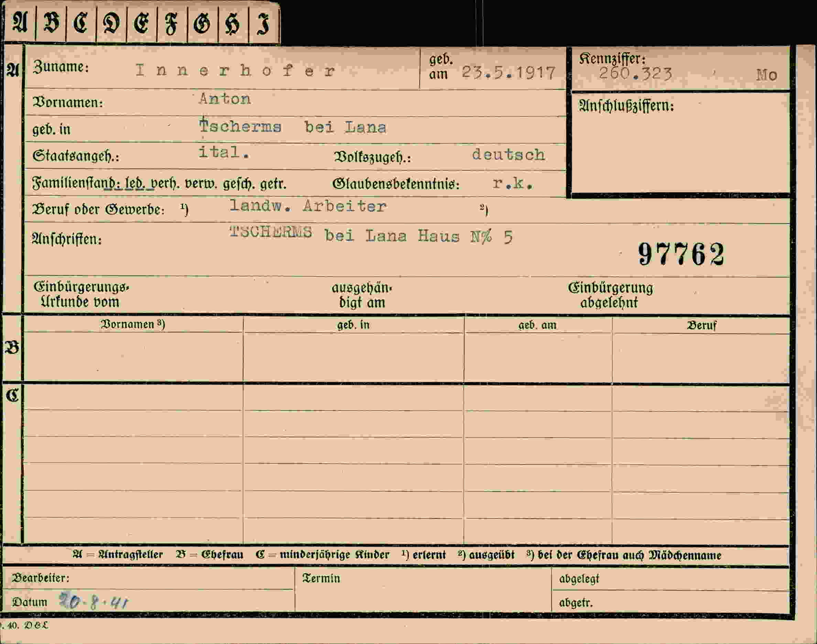817x644 pixels.
Task: Click the 'Anschlußziffern:' label
Action: [x=627, y=106]
